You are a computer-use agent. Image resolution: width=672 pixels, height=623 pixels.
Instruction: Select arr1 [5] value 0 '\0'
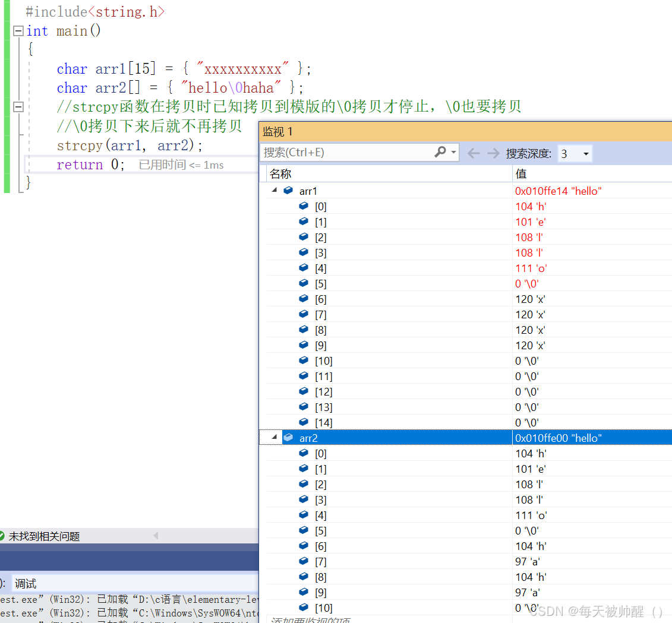pyautogui.click(x=526, y=284)
